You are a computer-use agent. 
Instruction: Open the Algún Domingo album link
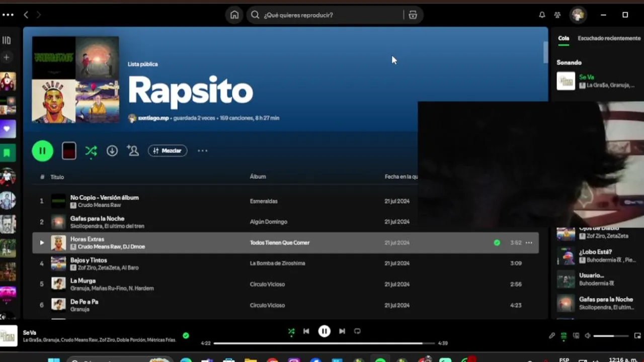pyautogui.click(x=269, y=222)
